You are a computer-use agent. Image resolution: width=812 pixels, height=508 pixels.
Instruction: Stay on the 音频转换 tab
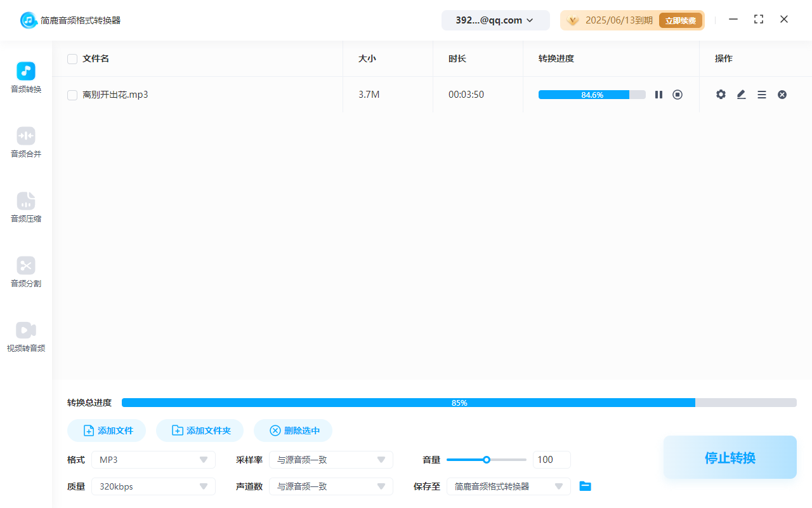[25, 76]
